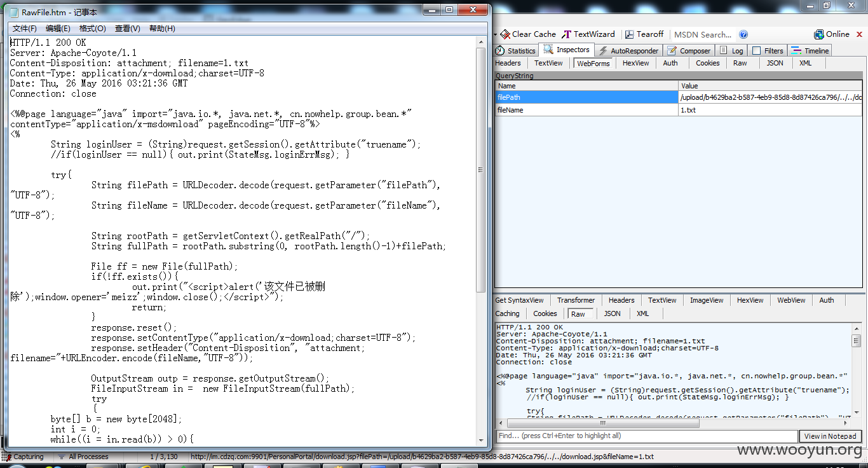The height and width of the screenshot is (468, 868).
Task: Show the Timeline tab
Action: (810, 51)
